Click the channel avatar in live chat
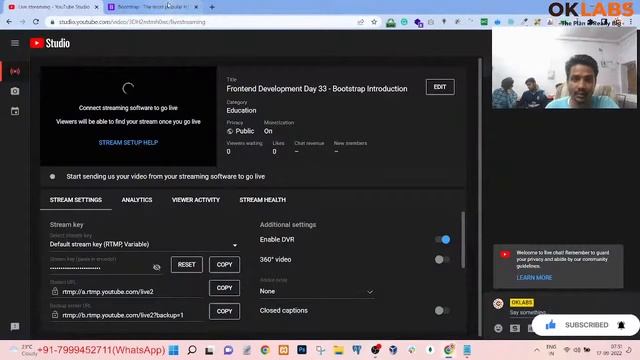Screen dimensions: 640x360 (498, 304)
